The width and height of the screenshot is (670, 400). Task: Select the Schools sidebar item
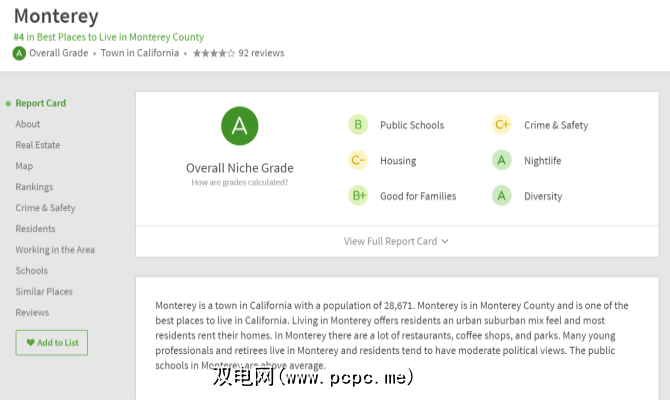click(32, 271)
